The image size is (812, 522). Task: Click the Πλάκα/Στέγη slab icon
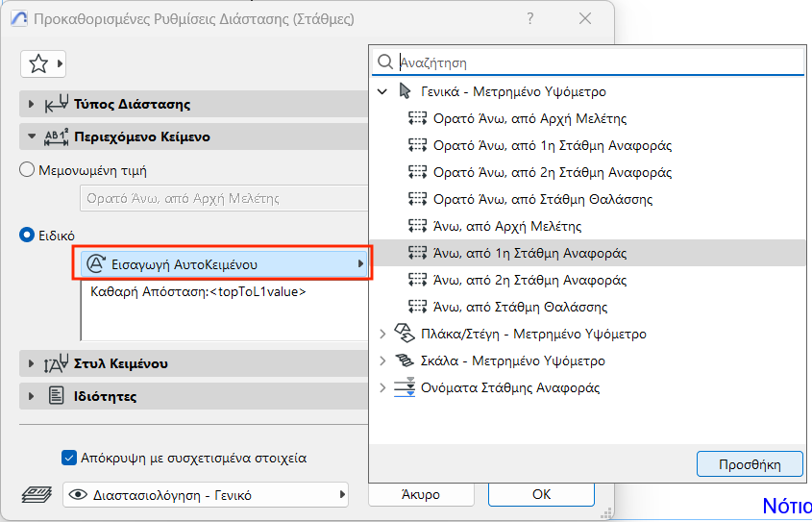[x=405, y=334]
